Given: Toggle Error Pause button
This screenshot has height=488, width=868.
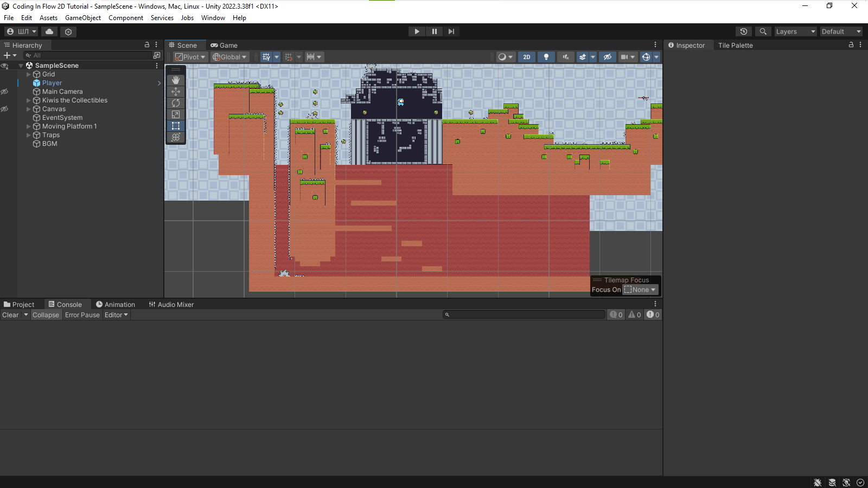Looking at the screenshot, I should click(x=82, y=315).
